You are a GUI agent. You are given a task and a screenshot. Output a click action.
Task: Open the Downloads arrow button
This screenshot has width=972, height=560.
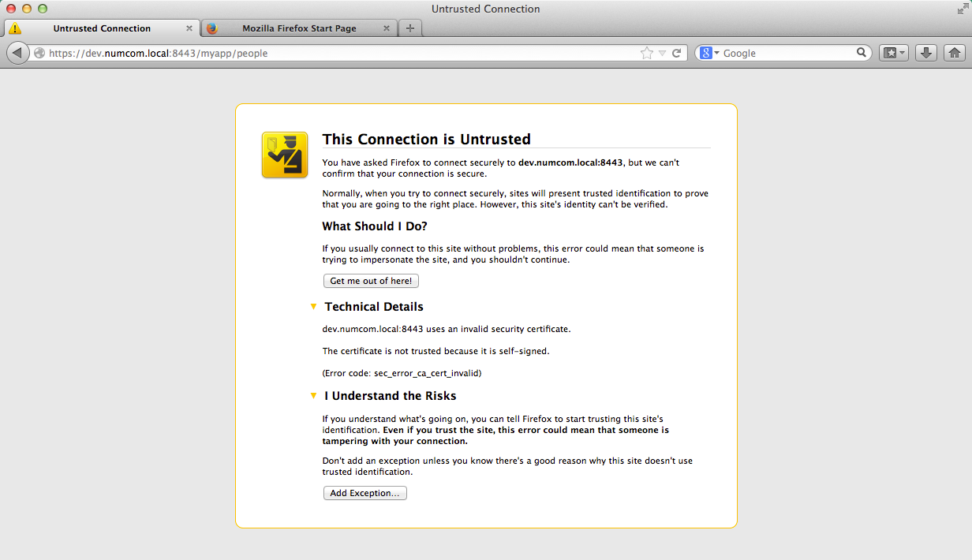[927, 53]
